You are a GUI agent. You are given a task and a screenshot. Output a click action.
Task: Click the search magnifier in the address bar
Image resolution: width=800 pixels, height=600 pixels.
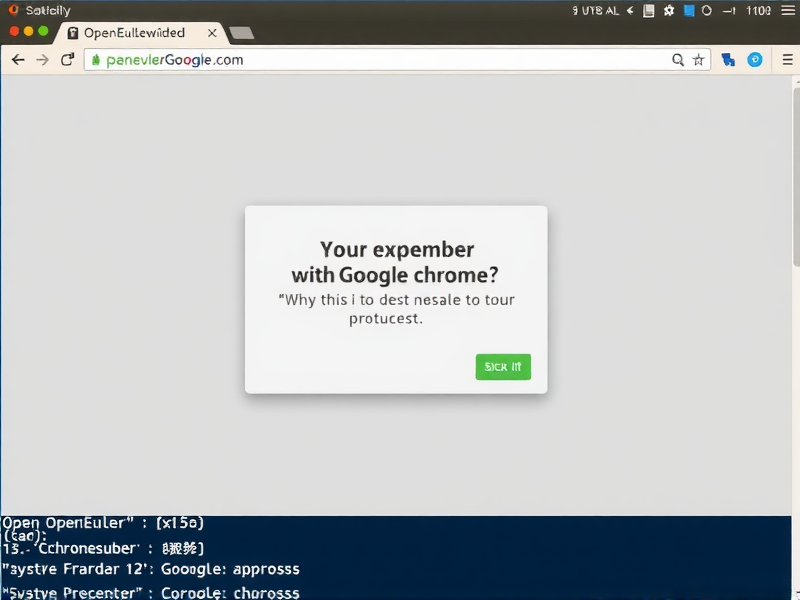(678, 59)
